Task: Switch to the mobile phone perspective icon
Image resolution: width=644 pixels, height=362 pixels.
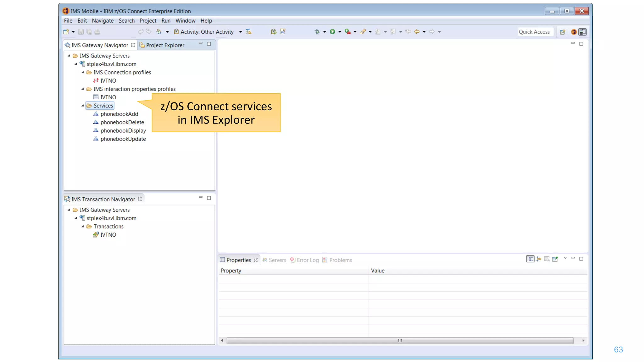Action: pos(582,32)
